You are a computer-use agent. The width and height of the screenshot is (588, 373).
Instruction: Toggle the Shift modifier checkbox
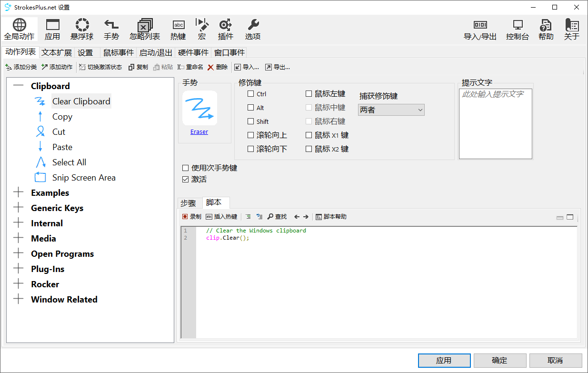(251, 121)
